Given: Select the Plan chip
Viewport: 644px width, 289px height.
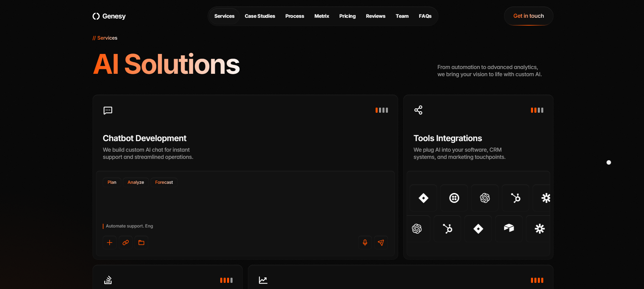Looking at the screenshot, I should (112, 182).
